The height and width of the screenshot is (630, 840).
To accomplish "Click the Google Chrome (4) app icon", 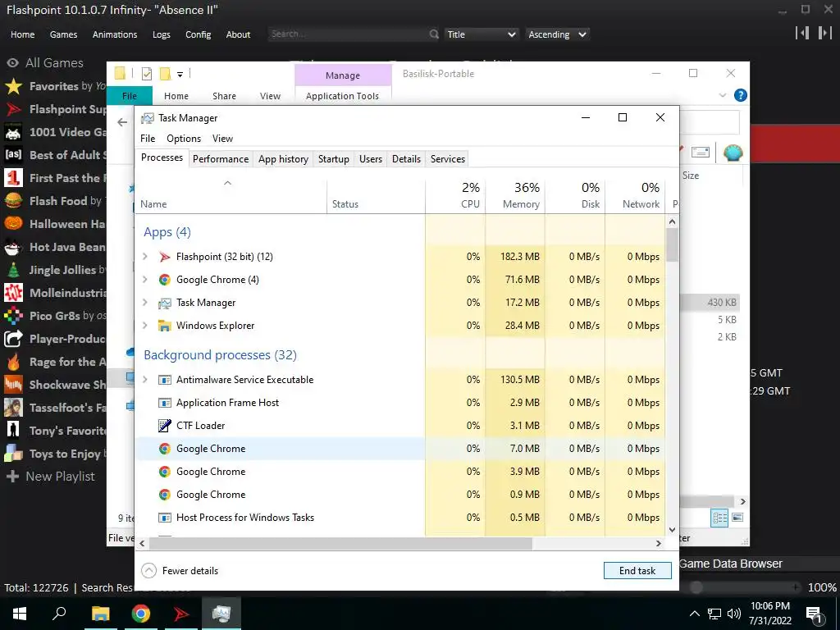I will pos(164,280).
